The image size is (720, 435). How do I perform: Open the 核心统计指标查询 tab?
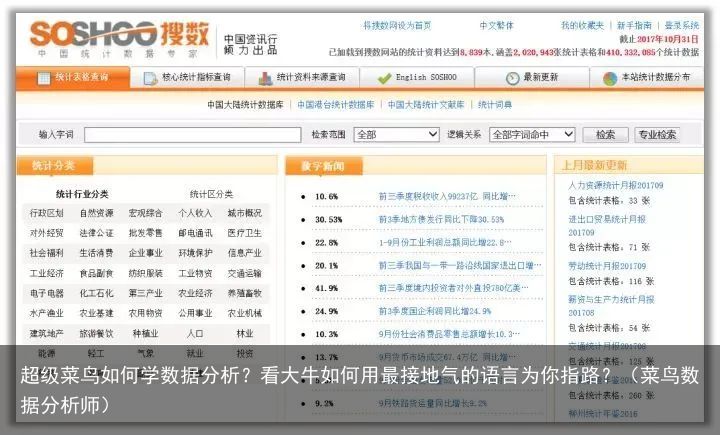(187, 78)
